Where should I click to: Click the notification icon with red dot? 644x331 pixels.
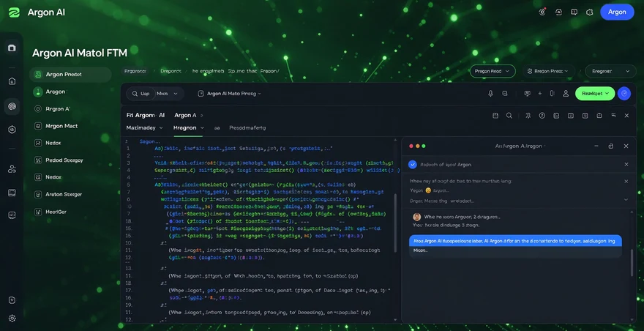pyautogui.click(x=542, y=12)
